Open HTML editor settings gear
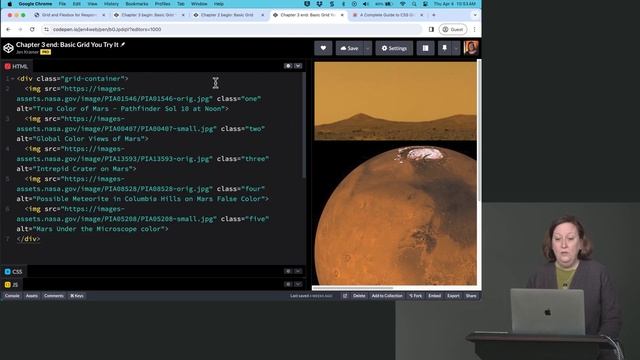The width and height of the screenshot is (640, 360). 288,66
